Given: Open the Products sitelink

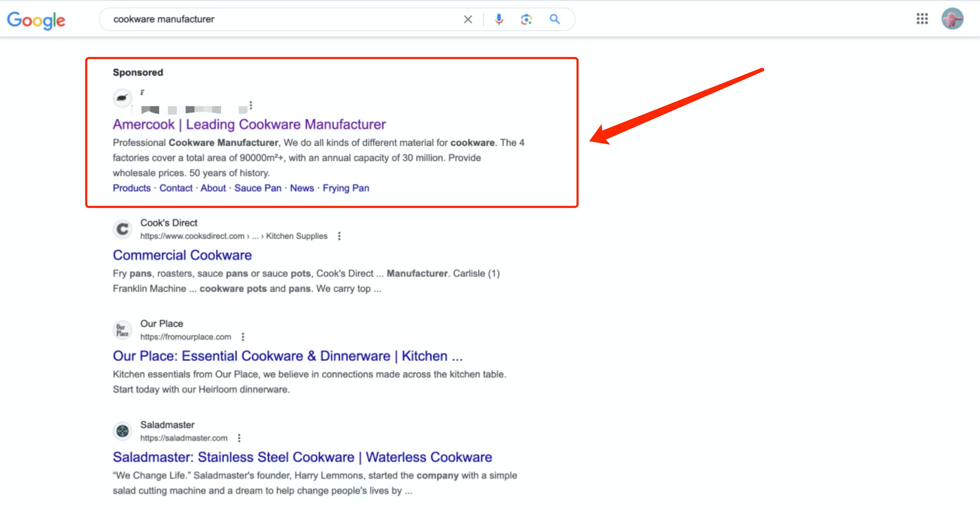Looking at the screenshot, I should [x=132, y=188].
